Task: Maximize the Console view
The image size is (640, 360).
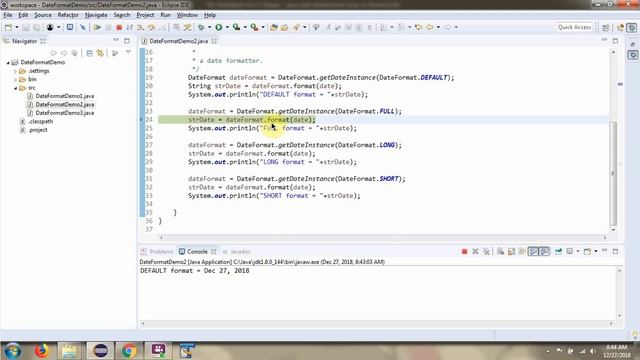Action: 615,251
